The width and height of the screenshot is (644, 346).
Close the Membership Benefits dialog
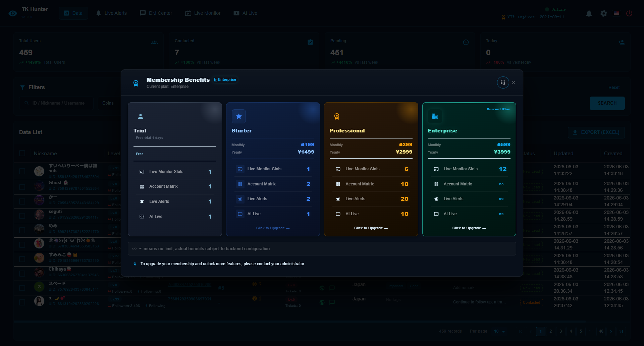[x=514, y=82]
